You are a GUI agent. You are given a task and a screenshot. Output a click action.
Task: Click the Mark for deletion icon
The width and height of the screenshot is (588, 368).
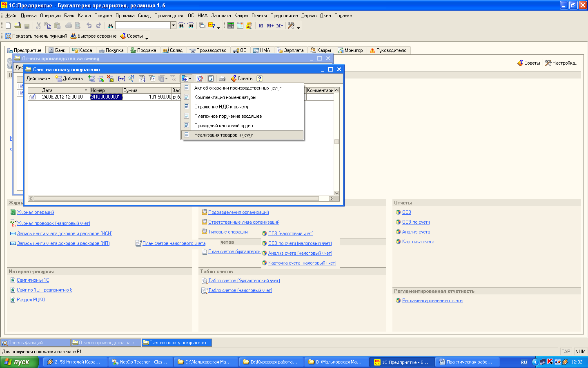coord(110,79)
